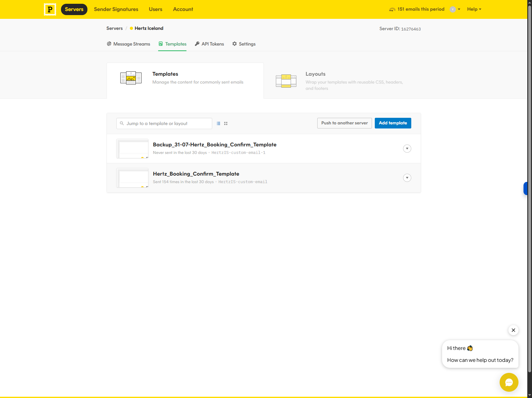The image size is (532, 398).
Task: Click Servers breadcrumb link
Action: [114, 28]
